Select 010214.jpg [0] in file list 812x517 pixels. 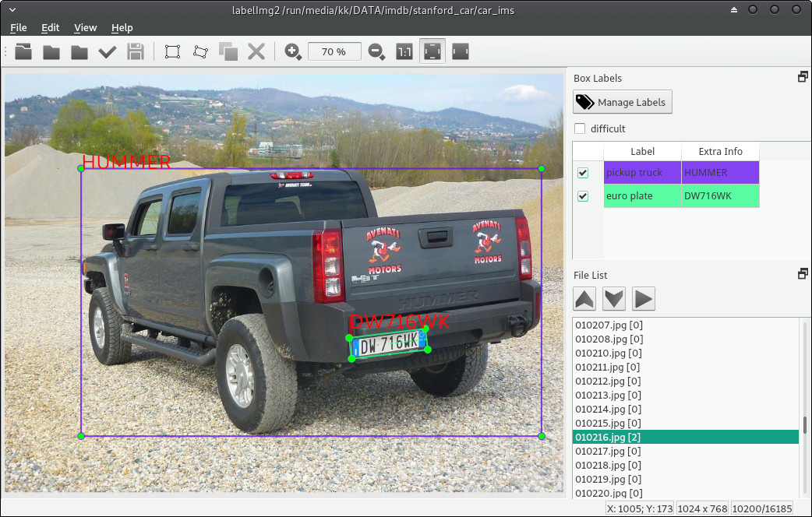[x=686, y=409]
